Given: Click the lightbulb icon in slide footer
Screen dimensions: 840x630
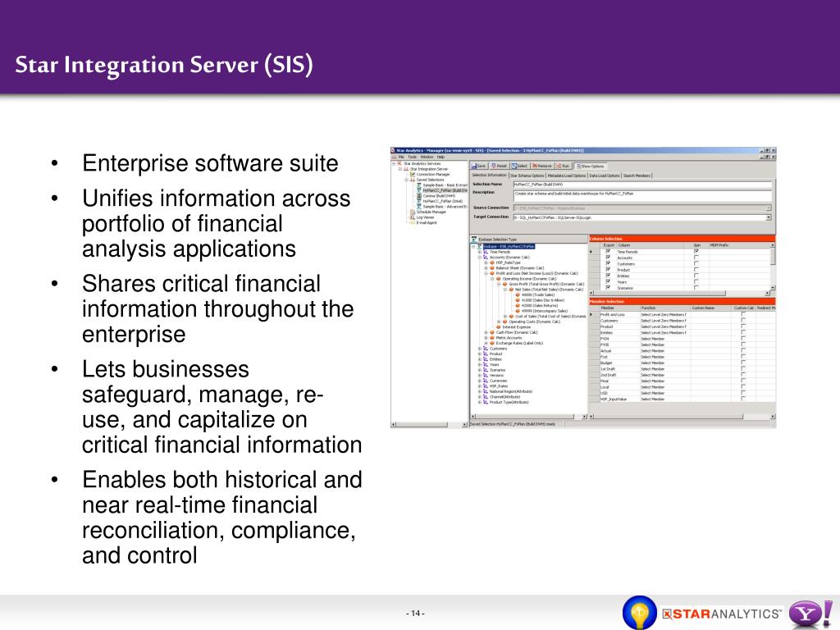Looking at the screenshot, I should 639,612.
